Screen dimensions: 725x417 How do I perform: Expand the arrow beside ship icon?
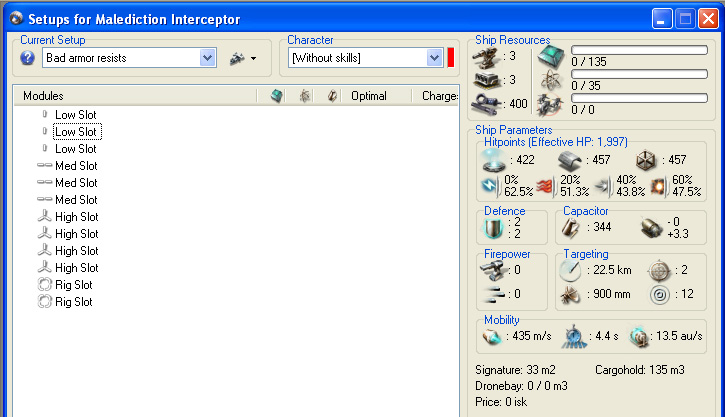(253, 59)
